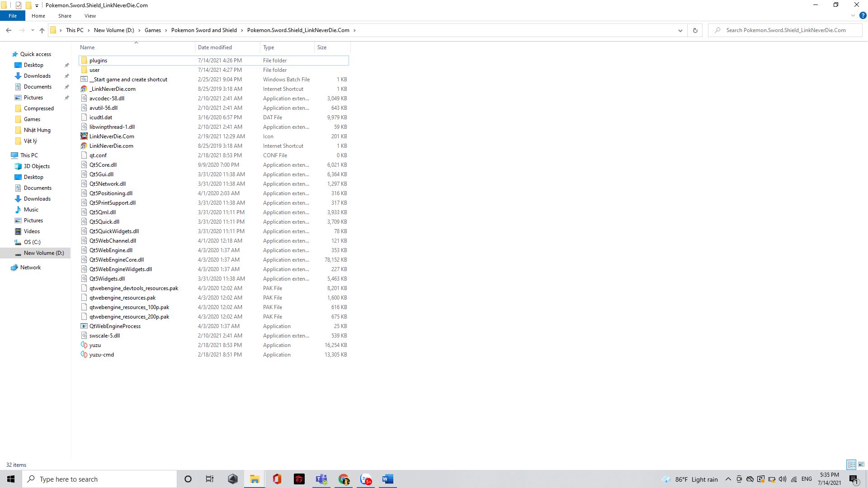Expand the address bar history dropdown
The height and width of the screenshot is (488, 868).
pyautogui.click(x=680, y=30)
